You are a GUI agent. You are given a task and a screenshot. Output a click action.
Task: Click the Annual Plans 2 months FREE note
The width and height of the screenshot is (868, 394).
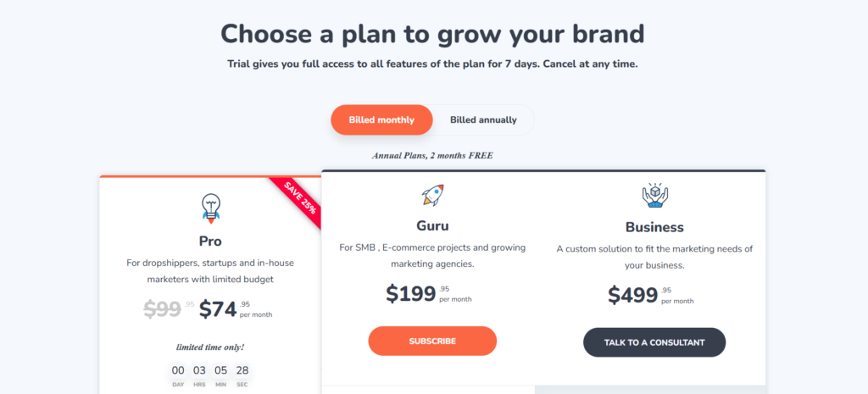(432, 156)
